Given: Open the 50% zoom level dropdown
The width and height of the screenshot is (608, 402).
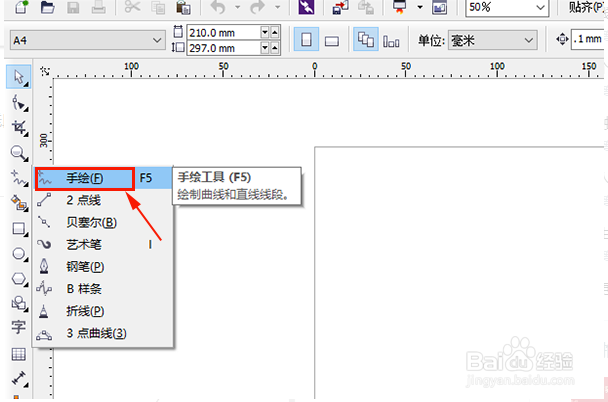Looking at the screenshot, I should [540, 7].
